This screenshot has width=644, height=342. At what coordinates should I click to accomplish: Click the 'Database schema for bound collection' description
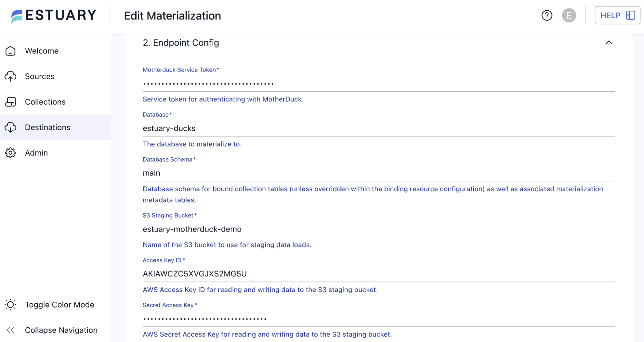373,195
